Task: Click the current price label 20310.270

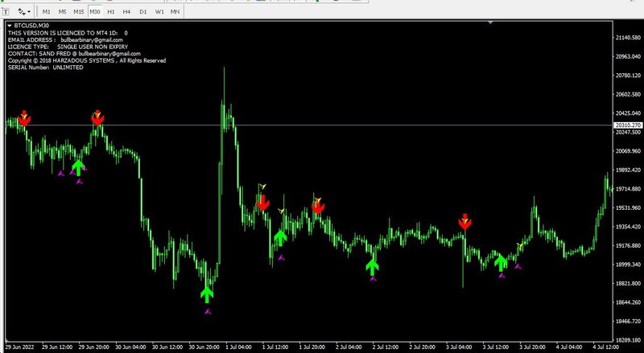Action: (629, 125)
